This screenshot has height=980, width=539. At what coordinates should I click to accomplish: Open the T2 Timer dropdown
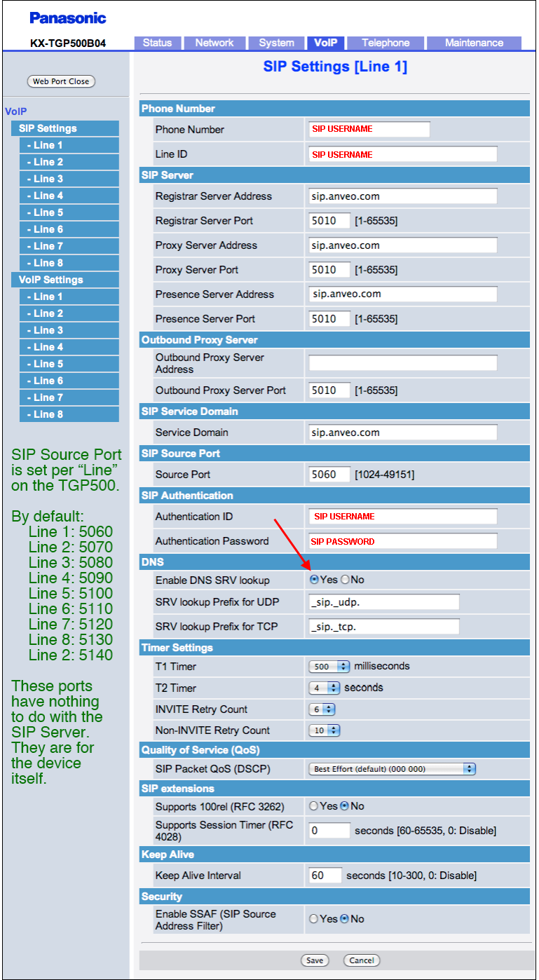coord(325,688)
